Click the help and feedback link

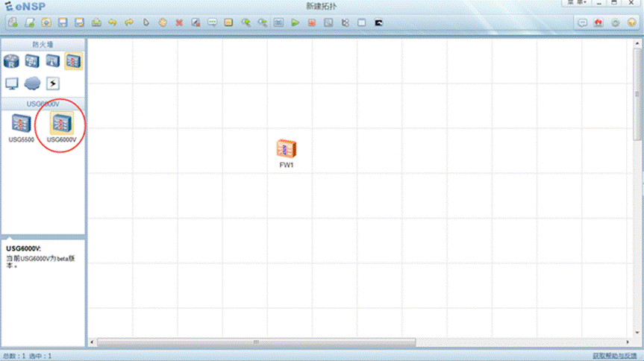[x=614, y=356]
